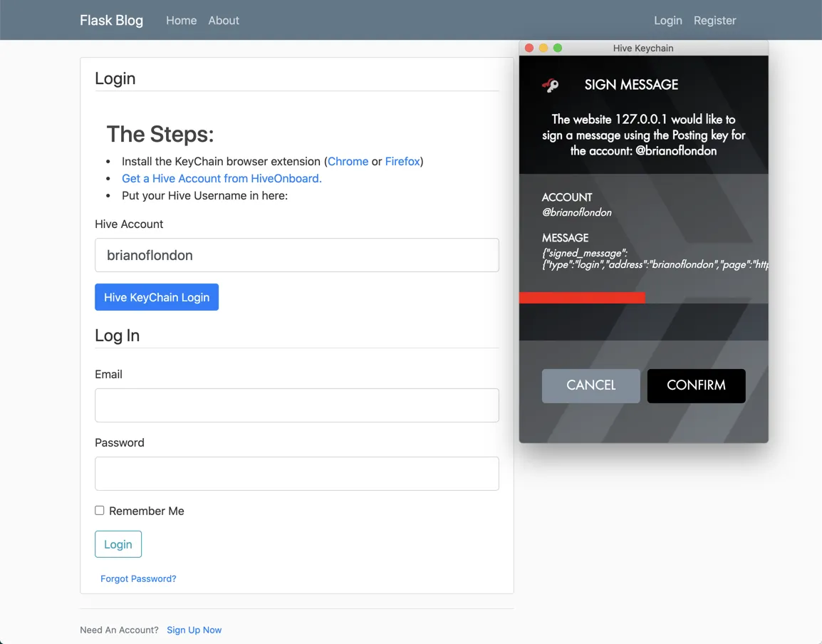Focus the Password input field
The image size is (822, 644).
click(297, 474)
